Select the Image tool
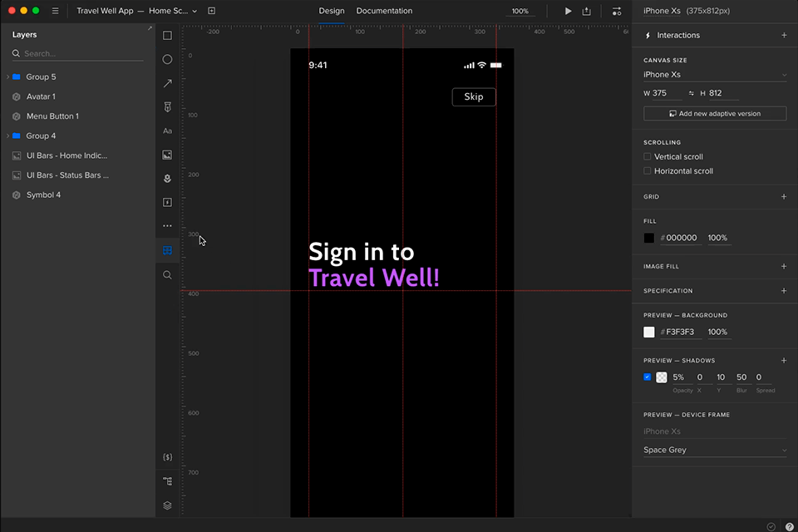The height and width of the screenshot is (532, 798). 167,155
